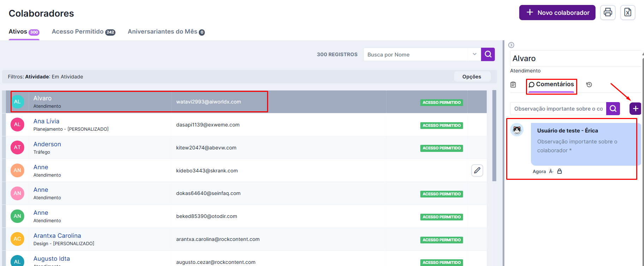This screenshot has width=644, height=266.
Task: Open the Opções filter menu
Action: 472,77
